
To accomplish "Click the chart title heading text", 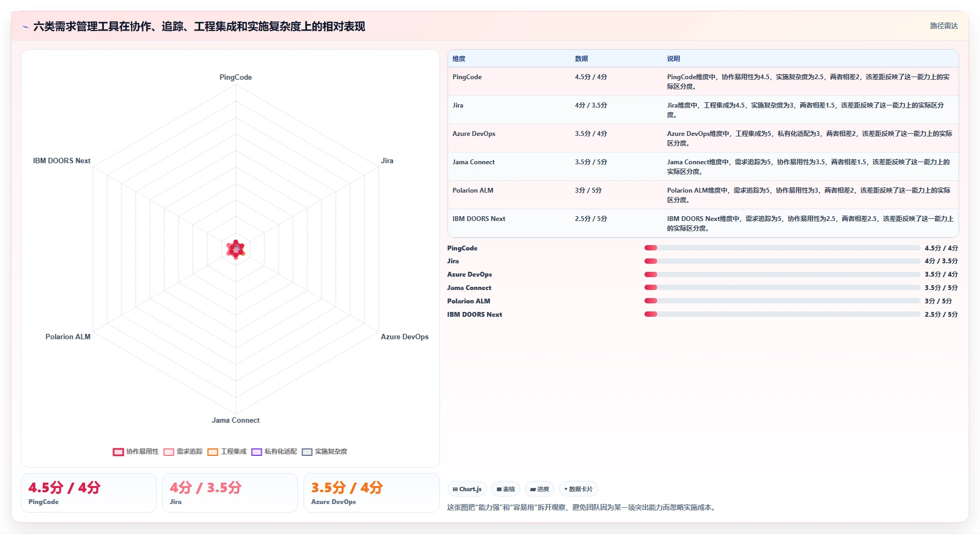I will click(x=199, y=26).
